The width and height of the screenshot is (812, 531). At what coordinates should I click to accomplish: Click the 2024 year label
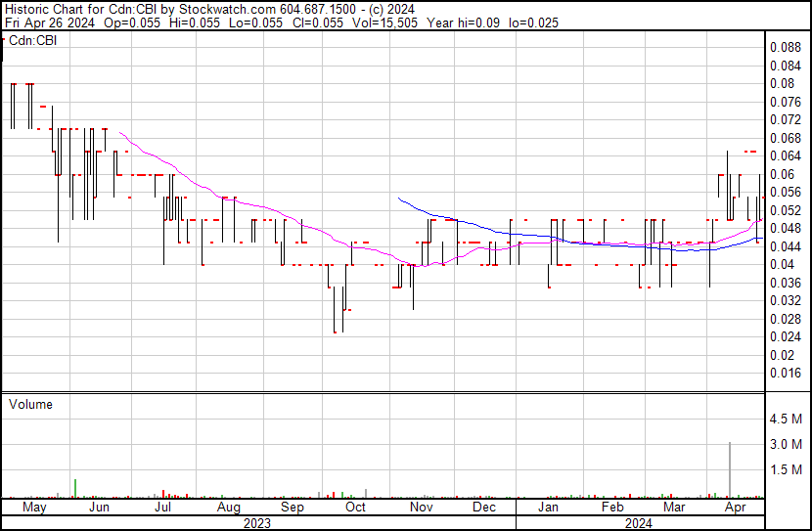point(640,523)
